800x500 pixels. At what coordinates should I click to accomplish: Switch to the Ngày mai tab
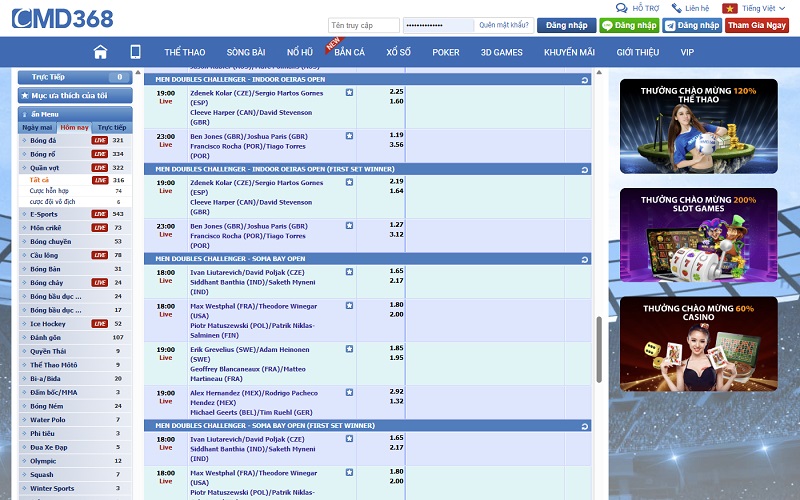[x=38, y=128]
